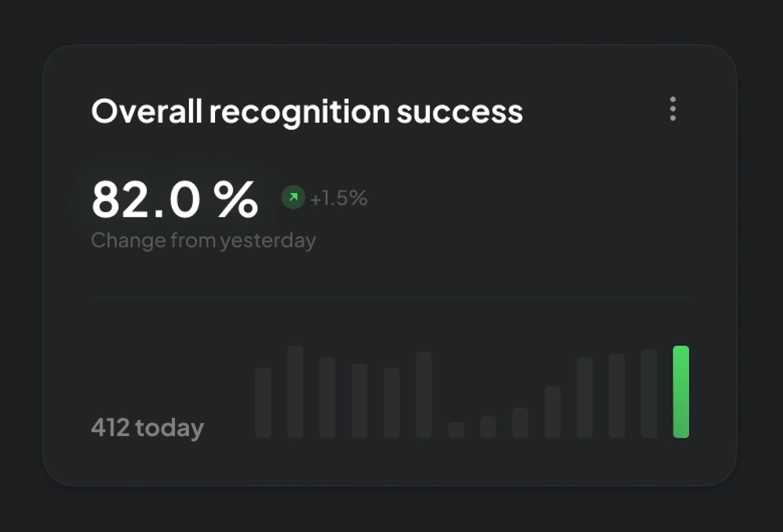Image resolution: width=783 pixels, height=532 pixels.
Task: Click the Overall recognition success title
Action: pyautogui.click(x=307, y=111)
